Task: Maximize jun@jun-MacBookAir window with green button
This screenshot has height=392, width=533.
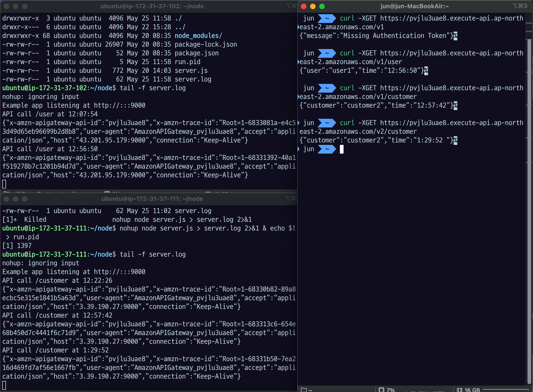Action: (322, 6)
